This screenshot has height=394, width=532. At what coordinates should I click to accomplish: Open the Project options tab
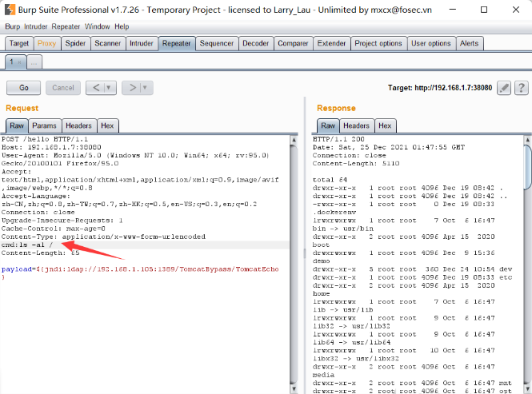[378, 43]
